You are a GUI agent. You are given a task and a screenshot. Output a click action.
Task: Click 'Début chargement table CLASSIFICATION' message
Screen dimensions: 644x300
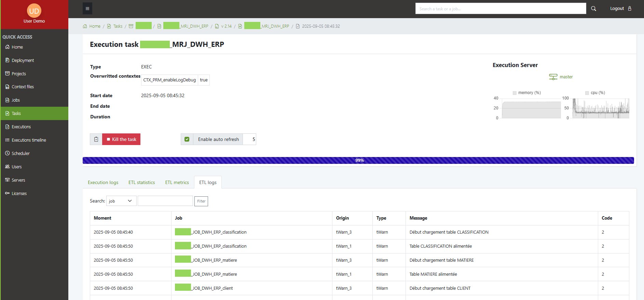pos(449,232)
